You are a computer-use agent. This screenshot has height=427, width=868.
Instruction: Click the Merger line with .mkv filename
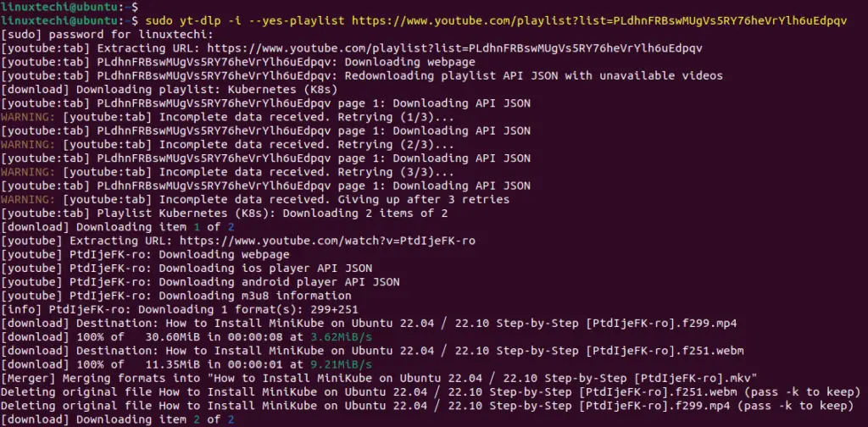[379, 379]
